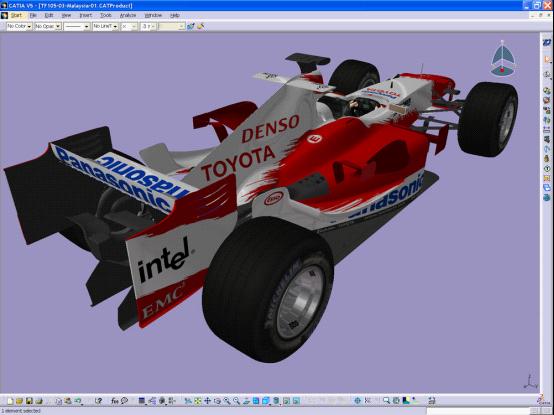Open the View menu
The height and width of the screenshot is (415, 554).
point(66,16)
